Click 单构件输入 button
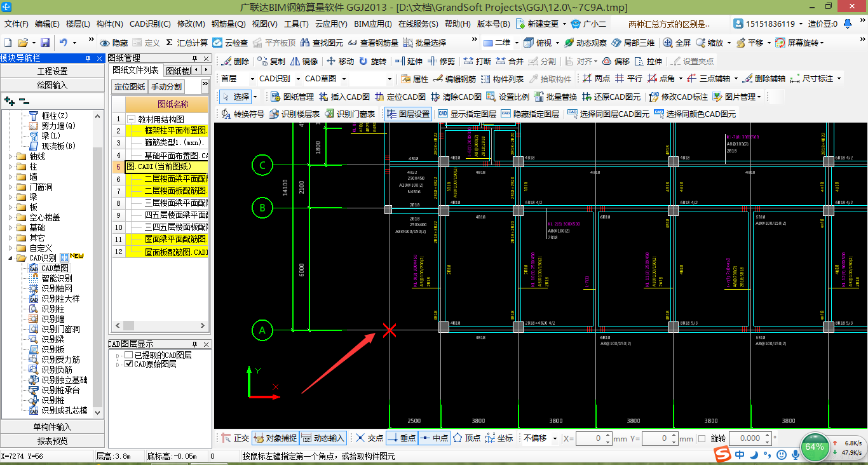This screenshot has height=465, width=868. click(53, 427)
